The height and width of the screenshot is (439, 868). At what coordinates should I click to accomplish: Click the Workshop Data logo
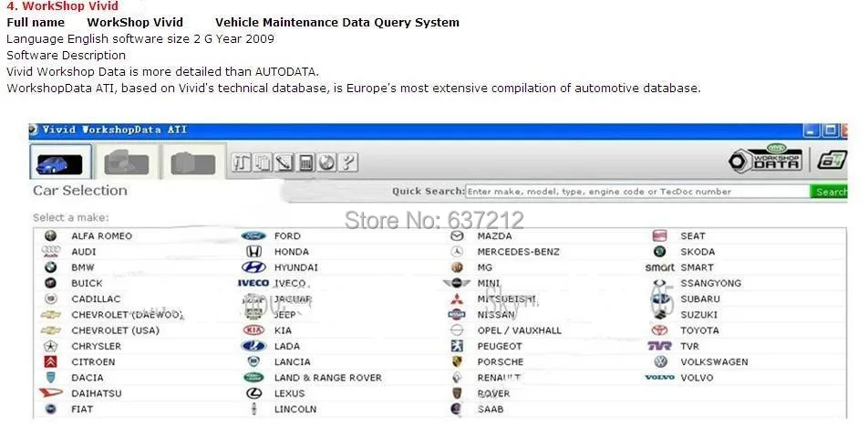point(766,159)
